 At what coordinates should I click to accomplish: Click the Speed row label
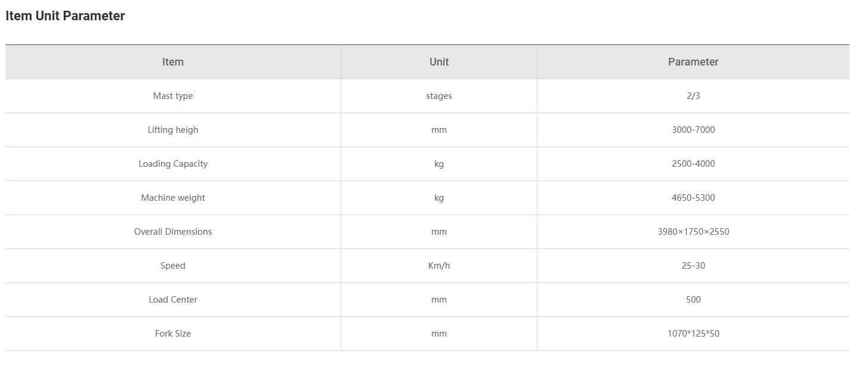[x=173, y=266]
